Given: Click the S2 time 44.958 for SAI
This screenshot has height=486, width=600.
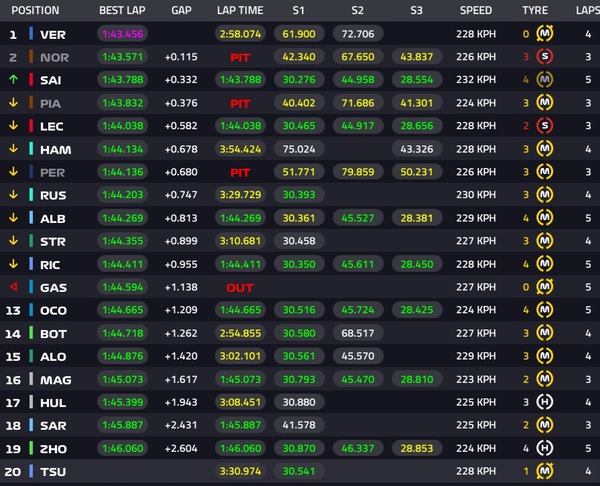Looking at the screenshot, I should (358, 80).
